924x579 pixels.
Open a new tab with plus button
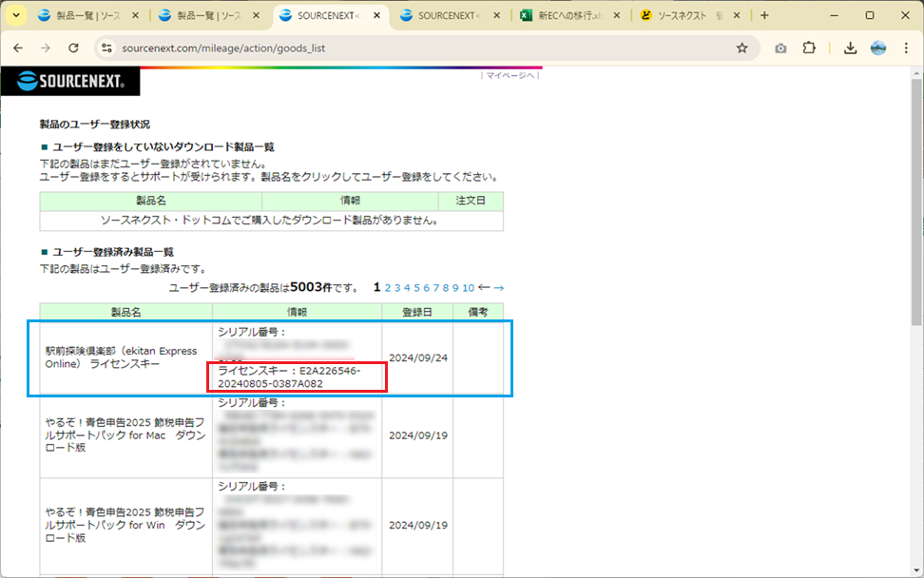(x=764, y=15)
